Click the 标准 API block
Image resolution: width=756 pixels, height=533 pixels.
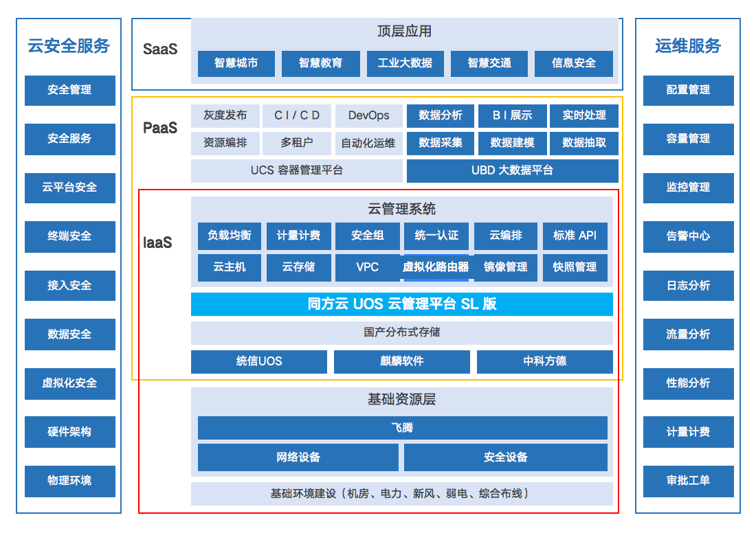[575, 236]
